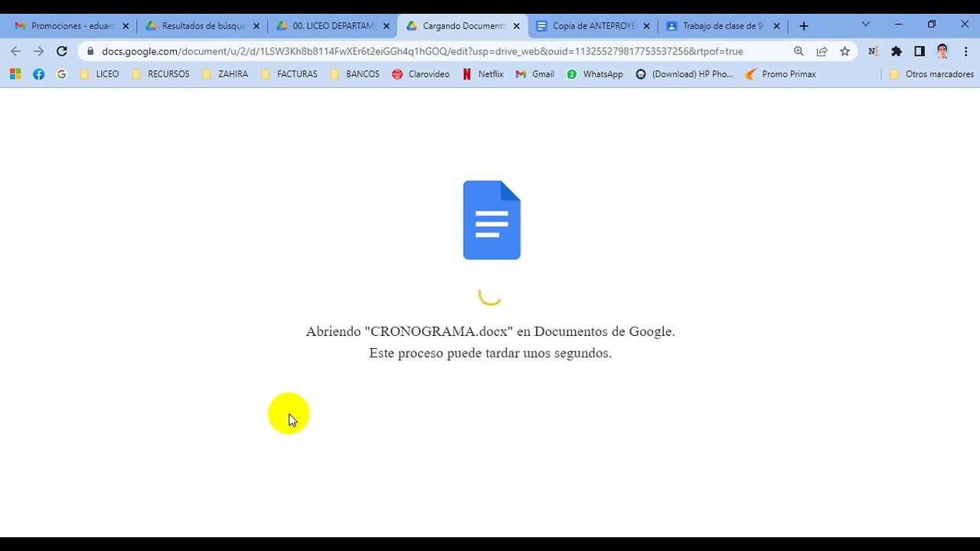This screenshot has width=980, height=551.
Task: Open the Facebook bookmark icon
Action: point(38,74)
